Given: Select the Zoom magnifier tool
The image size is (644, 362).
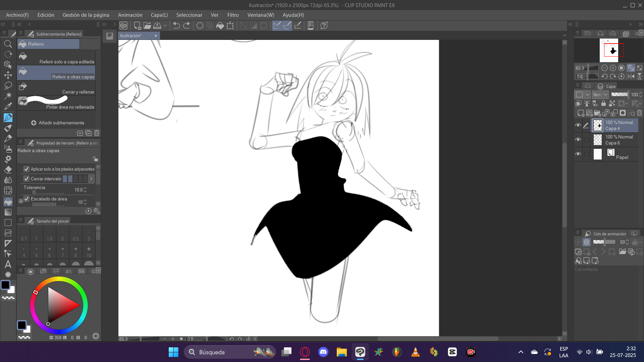Looking at the screenshot, I should coord(8,44).
